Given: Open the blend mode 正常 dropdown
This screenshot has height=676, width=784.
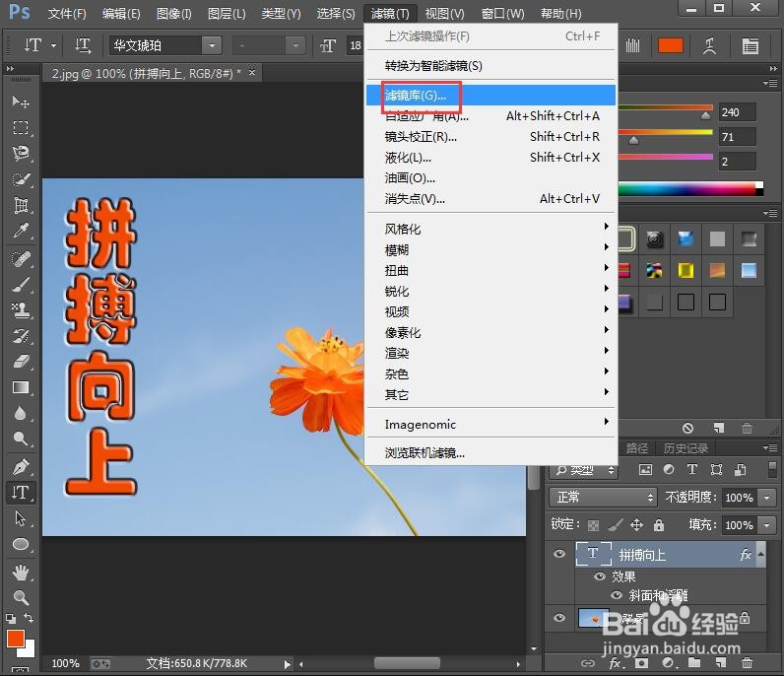Looking at the screenshot, I should point(603,498).
